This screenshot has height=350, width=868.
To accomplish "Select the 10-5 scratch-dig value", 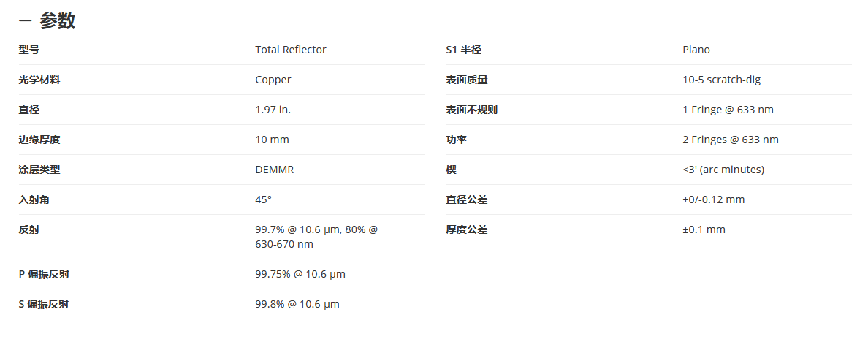I will pos(721,80).
